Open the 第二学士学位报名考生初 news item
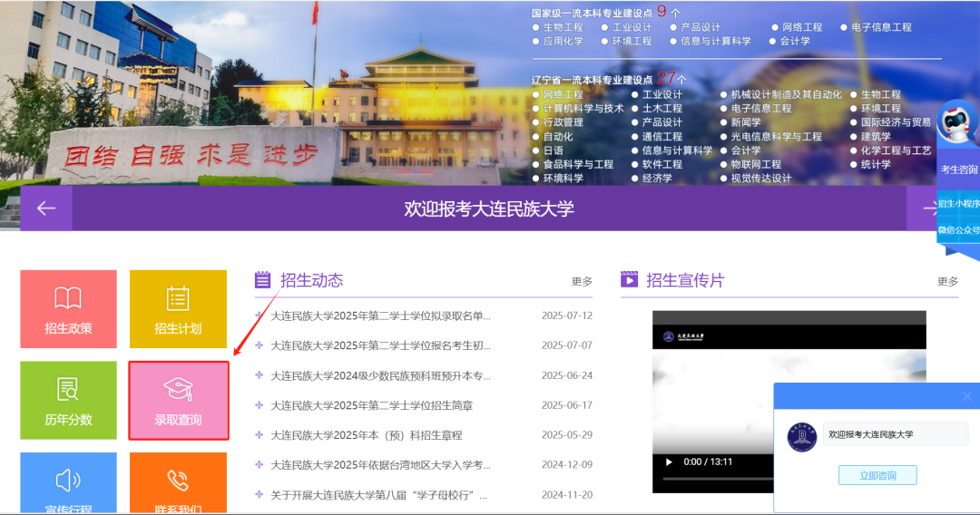980x515 pixels. pyautogui.click(x=380, y=345)
